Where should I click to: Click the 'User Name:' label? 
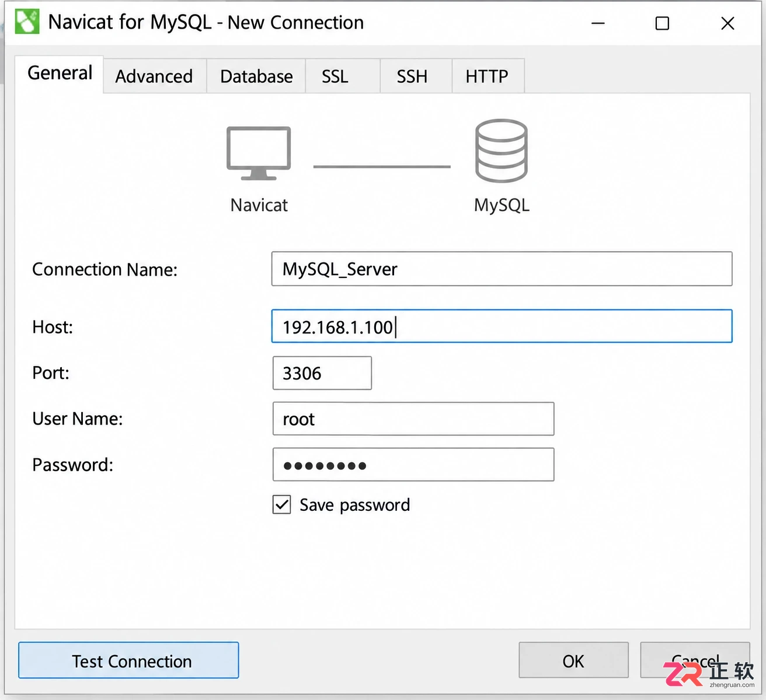point(78,419)
